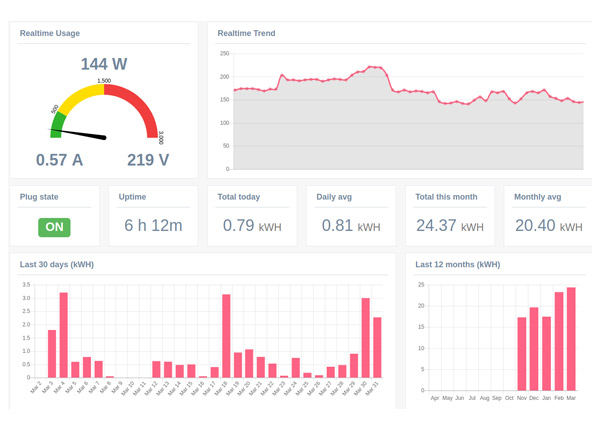Select the Nov bar in monthly chart
Screen dimensions: 600x431
point(522,354)
